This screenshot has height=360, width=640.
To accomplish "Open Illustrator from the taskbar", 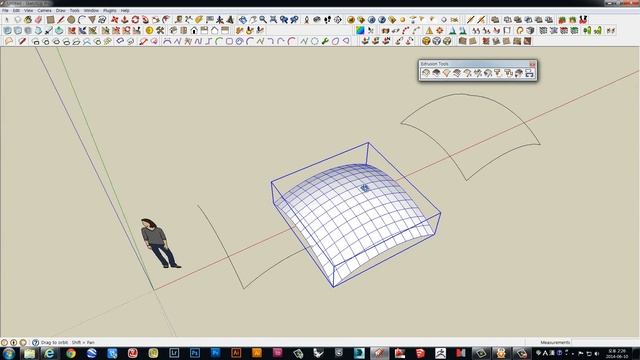I will pyautogui.click(x=236, y=353).
